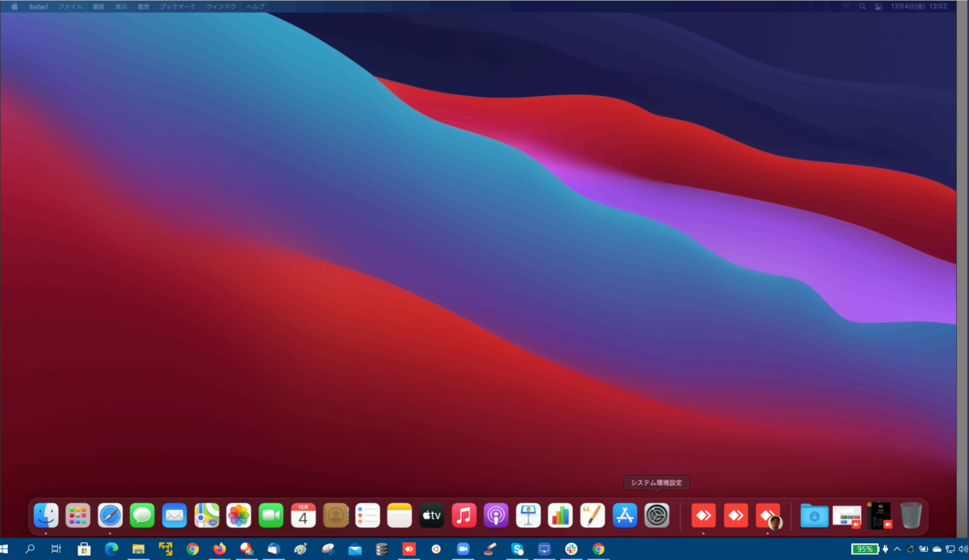
Task: Launch Microsoft Edge from the taskbar
Action: 111,550
